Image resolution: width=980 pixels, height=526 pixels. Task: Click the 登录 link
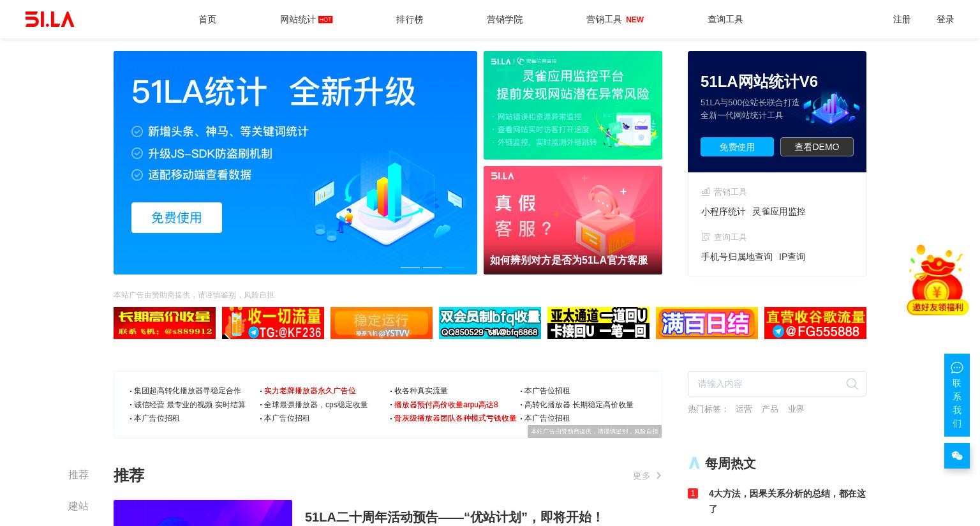pos(945,19)
